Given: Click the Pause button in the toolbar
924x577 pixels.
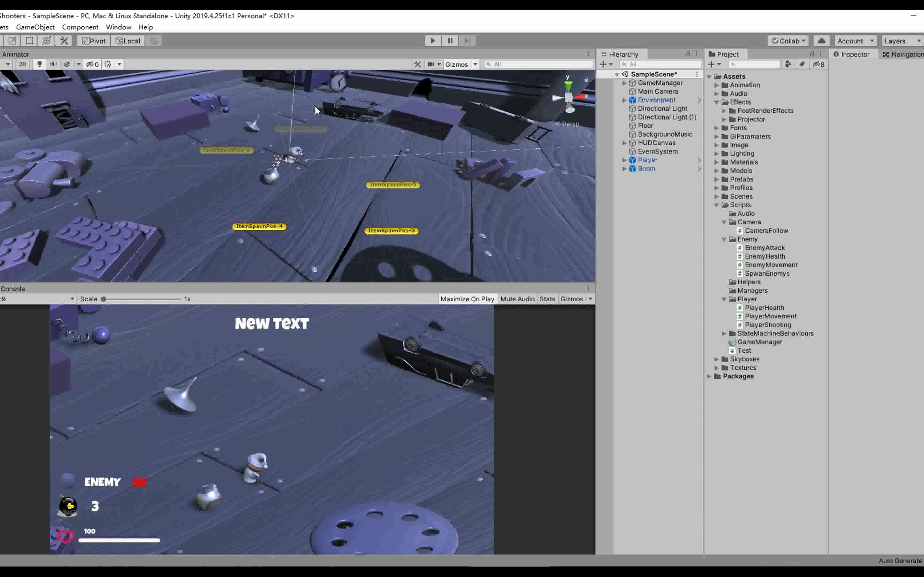Looking at the screenshot, I should (450, 41).
